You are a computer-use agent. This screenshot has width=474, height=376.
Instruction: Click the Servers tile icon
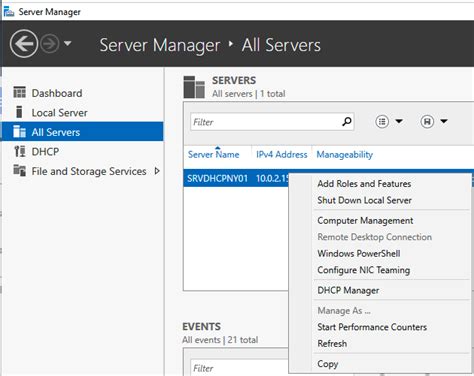[x=194, y=87]
